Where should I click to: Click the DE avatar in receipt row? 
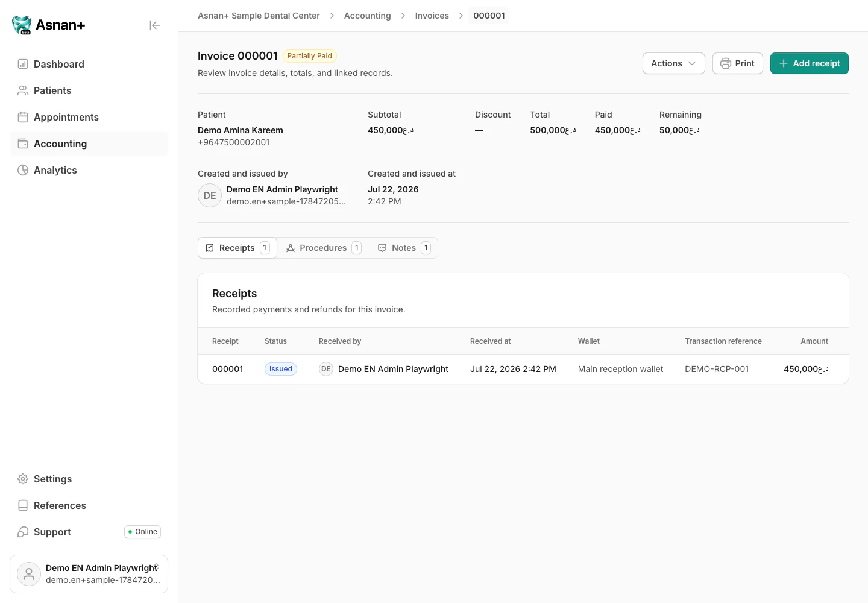click(x=326, y=369)
